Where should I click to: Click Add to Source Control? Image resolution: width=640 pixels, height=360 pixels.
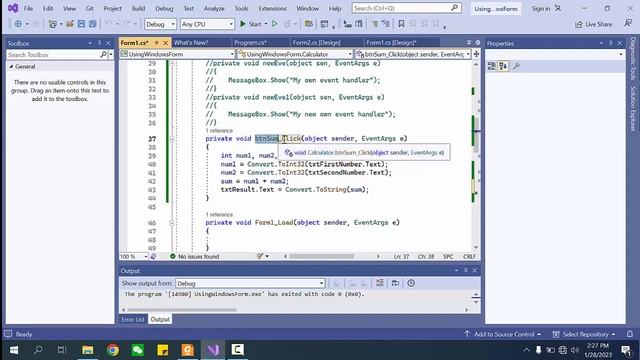coord(503,334)
